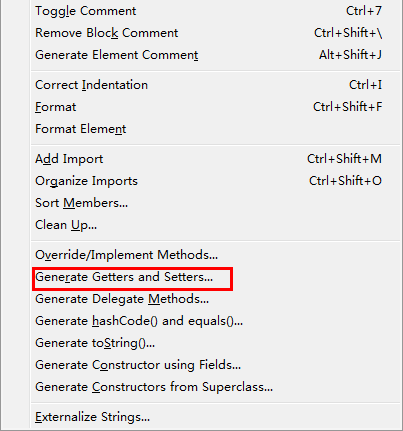
Task: Select Generate Getters and Setters
Action: coord(215,277)
